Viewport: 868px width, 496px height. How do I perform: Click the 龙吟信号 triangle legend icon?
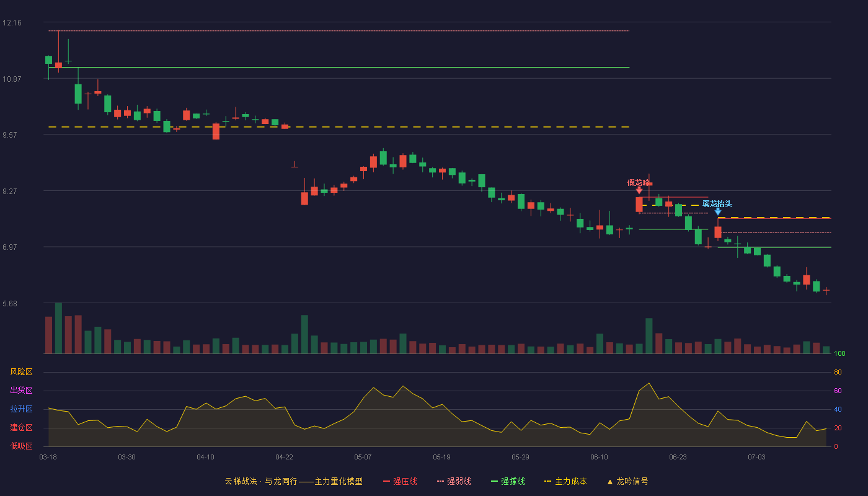pos(609,481)
